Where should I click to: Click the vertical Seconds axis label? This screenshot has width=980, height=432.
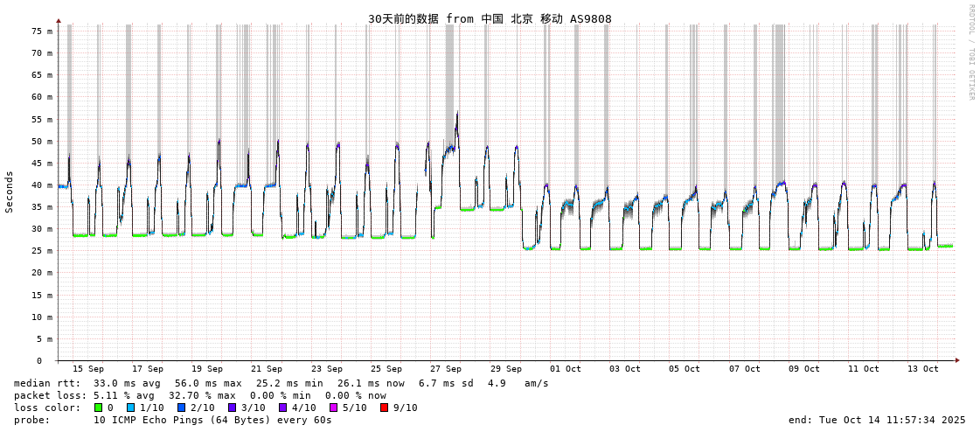coord(10,192)
